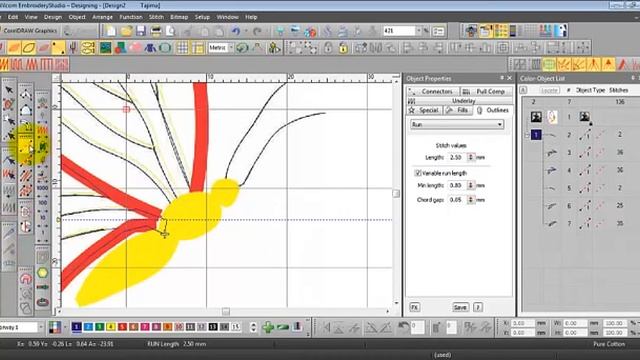Screen dimensions: 640x360
Task: Click the green plus add color icon
Action: (x=268, y=327)
